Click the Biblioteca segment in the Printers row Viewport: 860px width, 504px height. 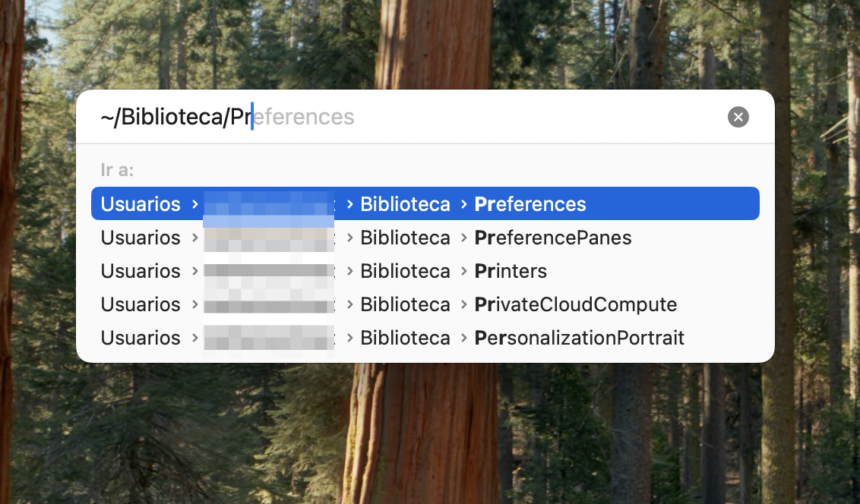(405, 271)
